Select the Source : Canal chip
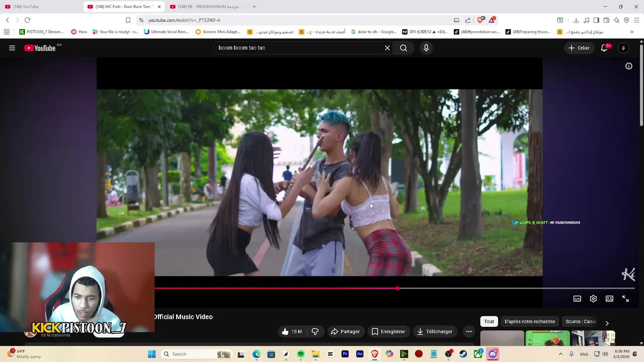 coord(581,321)
